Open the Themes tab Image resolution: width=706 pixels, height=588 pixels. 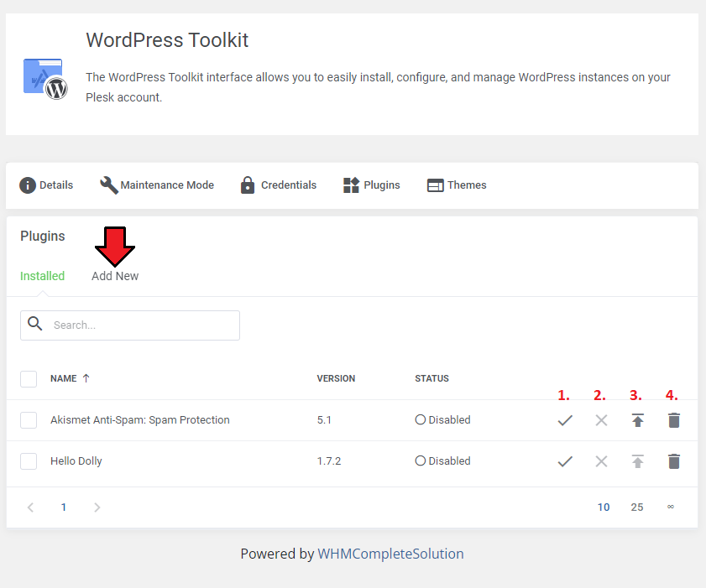pyautogui.click(x=457, y=185)
